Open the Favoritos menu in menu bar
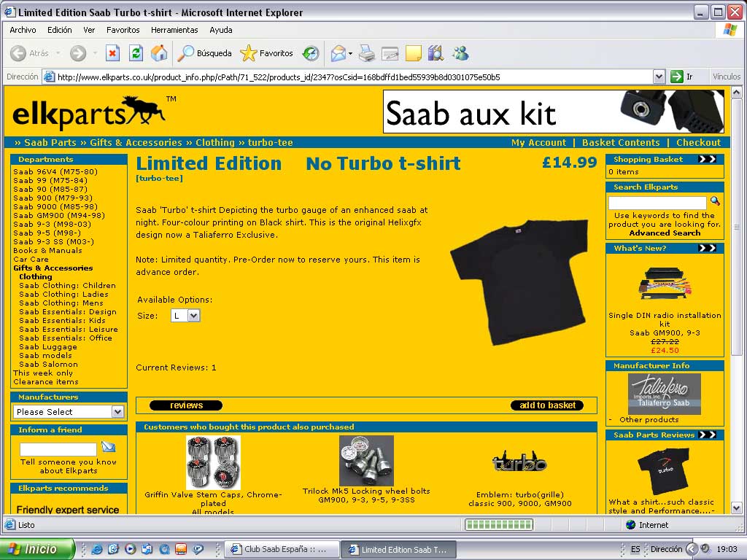The height and width of the screenshot is (560, 747). pos(123,30)
